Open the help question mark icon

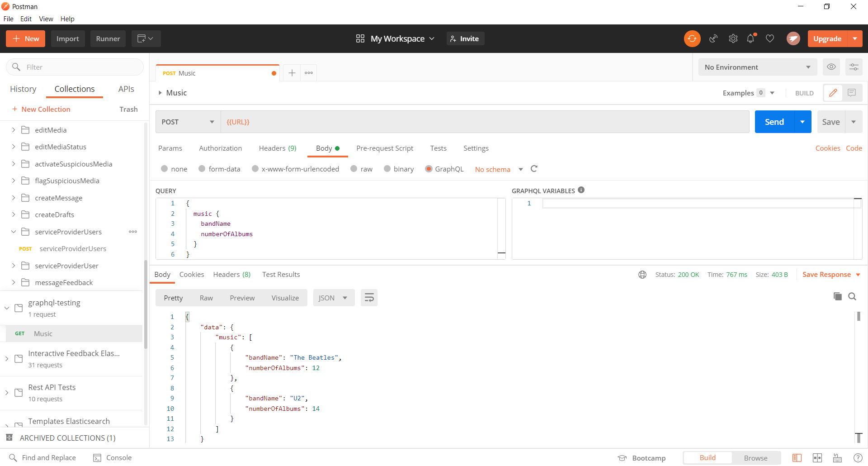coord(858,458)
